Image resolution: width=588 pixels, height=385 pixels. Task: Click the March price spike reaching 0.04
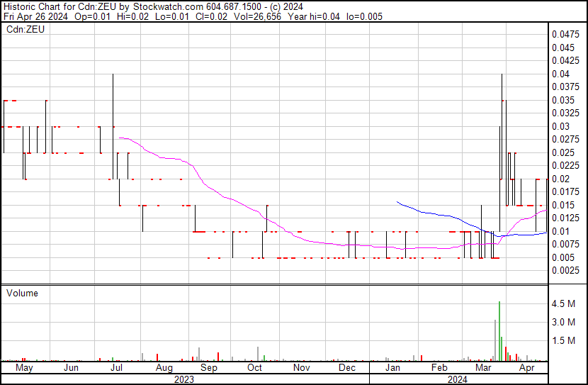[x=502, y=126]
